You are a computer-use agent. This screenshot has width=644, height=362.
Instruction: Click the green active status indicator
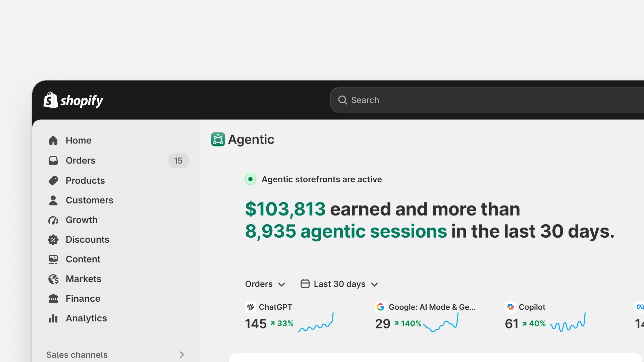click(250, 179)
